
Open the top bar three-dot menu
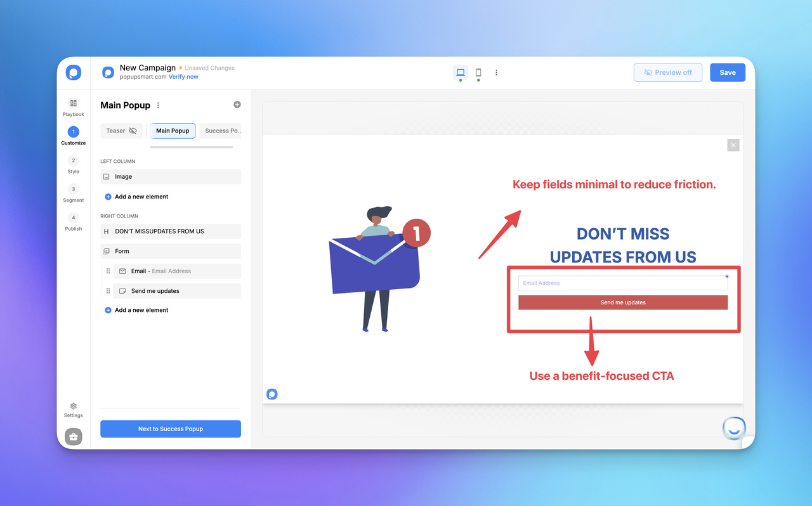point(496,72)
